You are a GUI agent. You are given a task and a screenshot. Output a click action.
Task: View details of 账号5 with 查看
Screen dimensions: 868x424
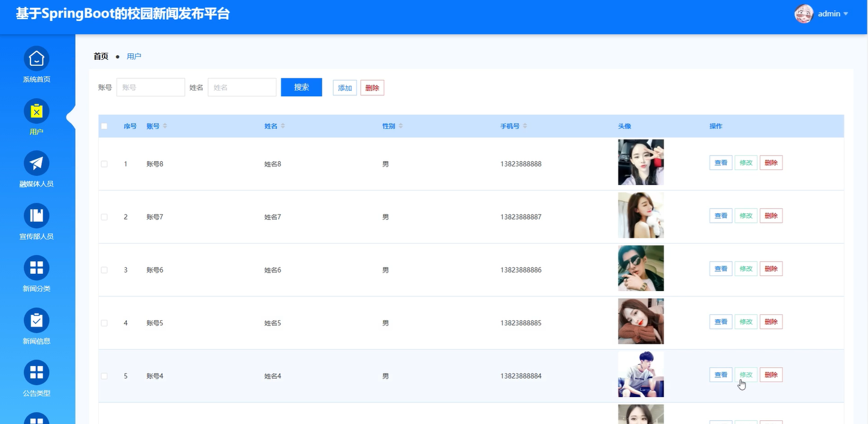click(x=721, y=322)
